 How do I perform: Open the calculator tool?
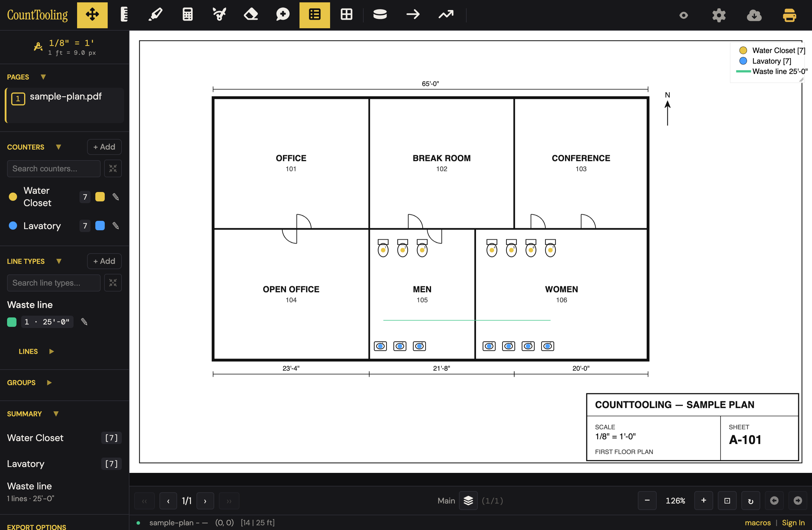(x=188, y=15)
